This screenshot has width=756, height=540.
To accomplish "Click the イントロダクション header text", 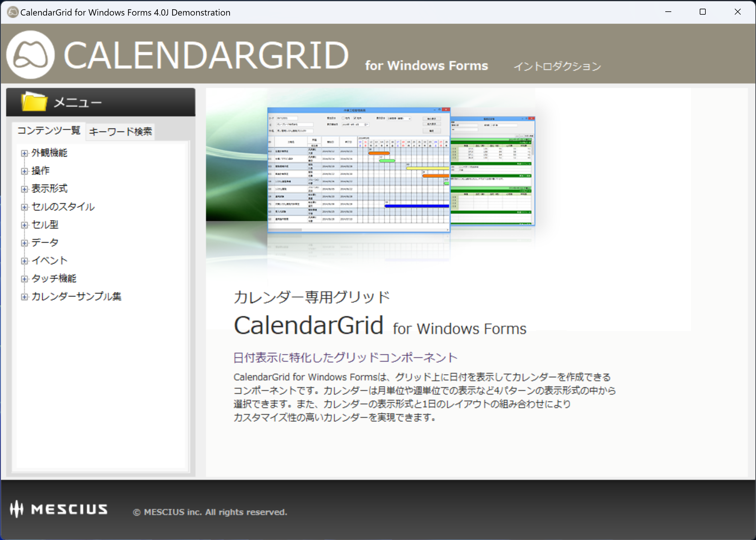I will (x=557, y=66).
